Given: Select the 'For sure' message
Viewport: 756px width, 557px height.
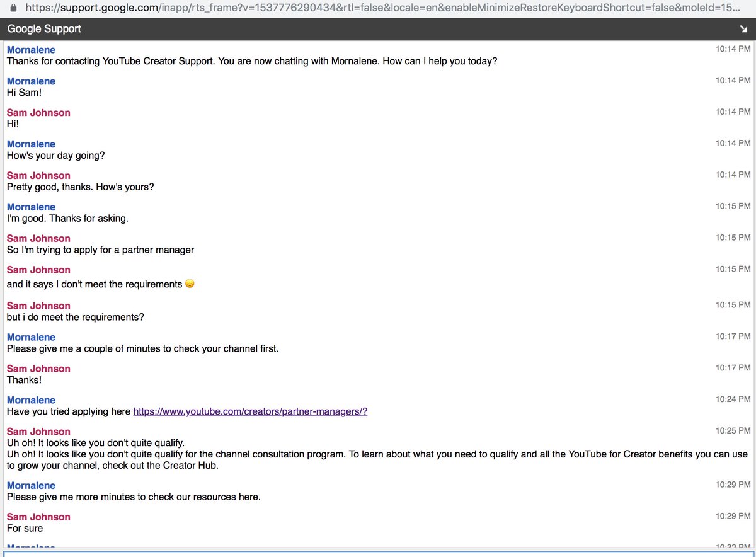Looking at the screenshot, I should 25,529.
